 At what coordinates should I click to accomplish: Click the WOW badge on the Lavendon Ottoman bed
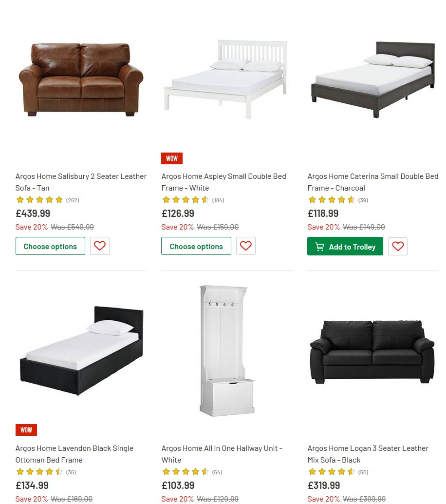coord(26,430)
